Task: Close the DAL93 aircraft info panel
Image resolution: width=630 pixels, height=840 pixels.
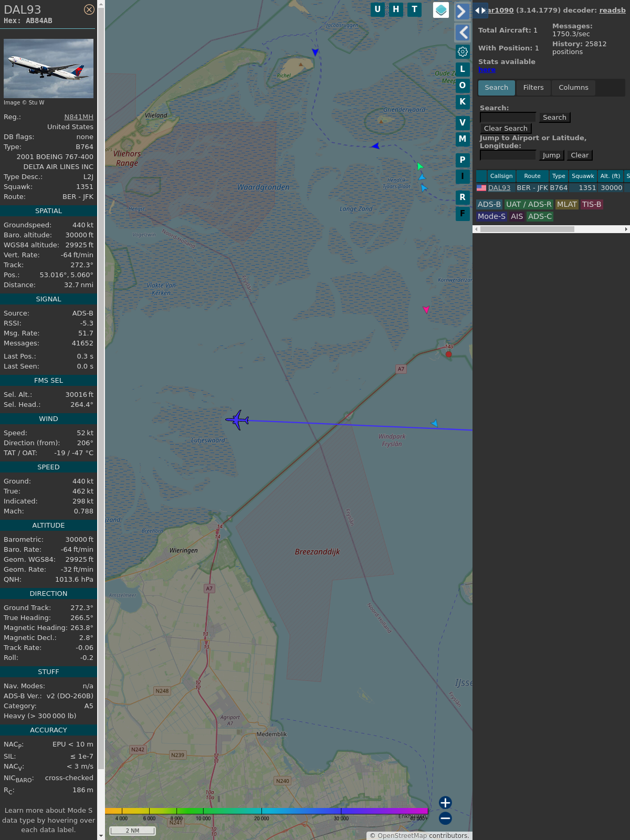Action: point(89,9)
